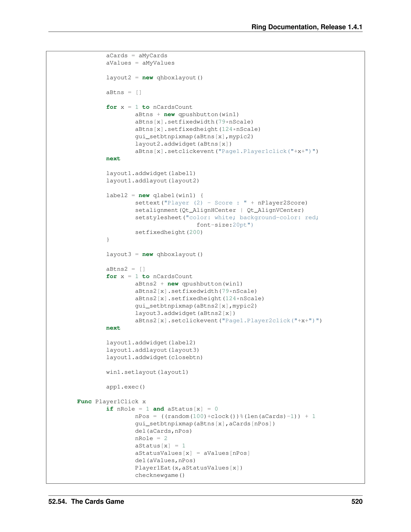Click the 'layout1.addwidget(closebtn)' line
411x532 pixels.
(154, 357)
